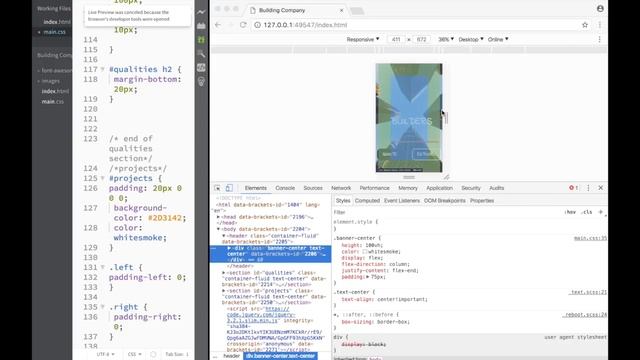Click the code-box icon above the lightbulb
The image size is (640, 360).
point(201,68)
